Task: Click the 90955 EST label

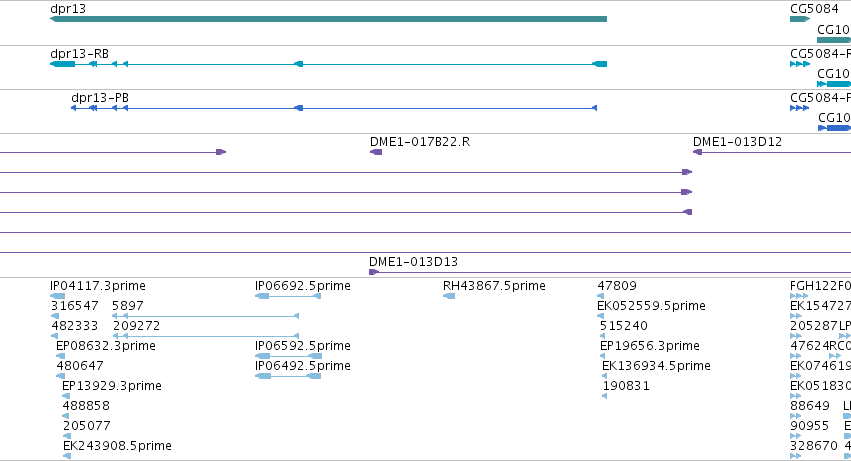Action: (809, 426)
